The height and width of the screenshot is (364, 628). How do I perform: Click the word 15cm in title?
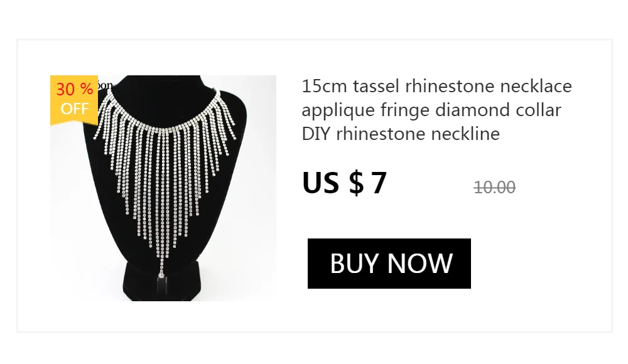(x=324, y=86)
